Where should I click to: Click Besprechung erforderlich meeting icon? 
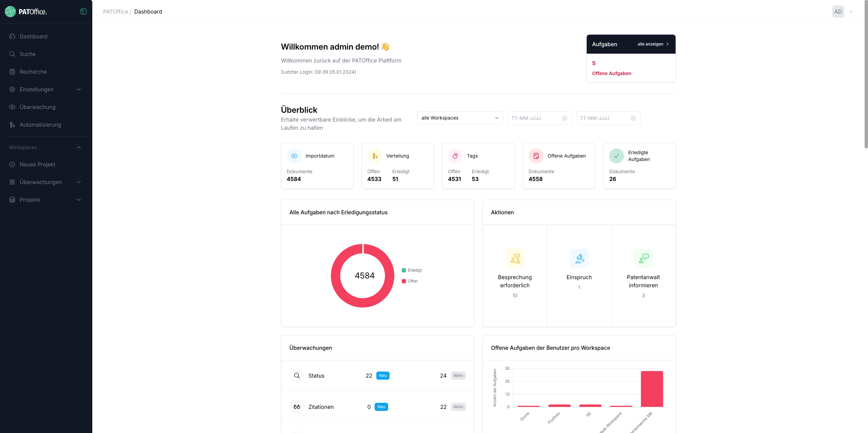(515, 258)
